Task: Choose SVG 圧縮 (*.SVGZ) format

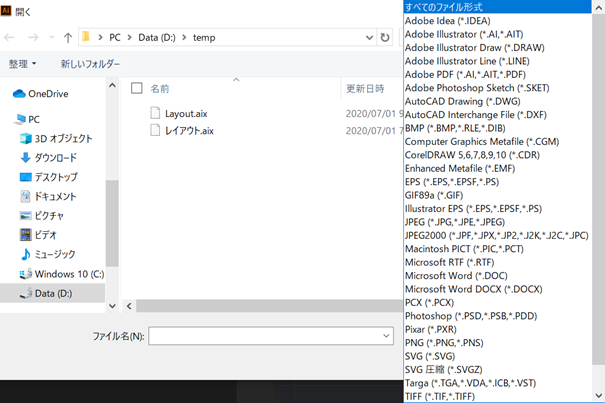Action: pyautogui.click(x=497, y=370)
